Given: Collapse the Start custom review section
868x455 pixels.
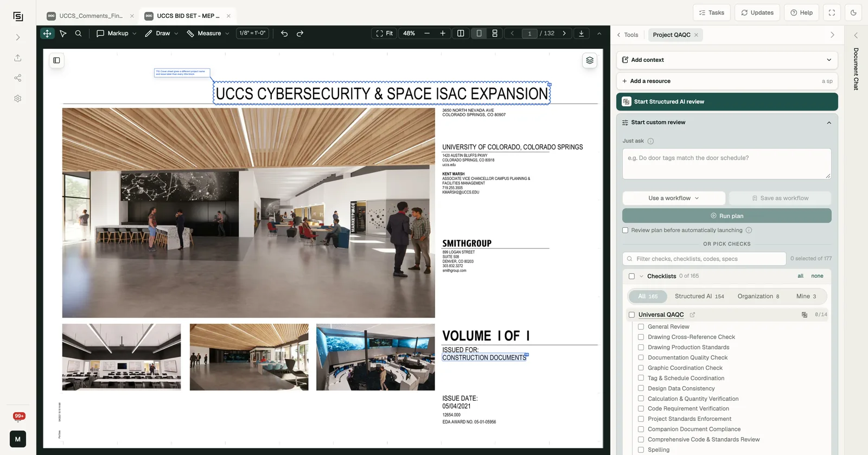Looking at the screenshot, I should 727,123.
